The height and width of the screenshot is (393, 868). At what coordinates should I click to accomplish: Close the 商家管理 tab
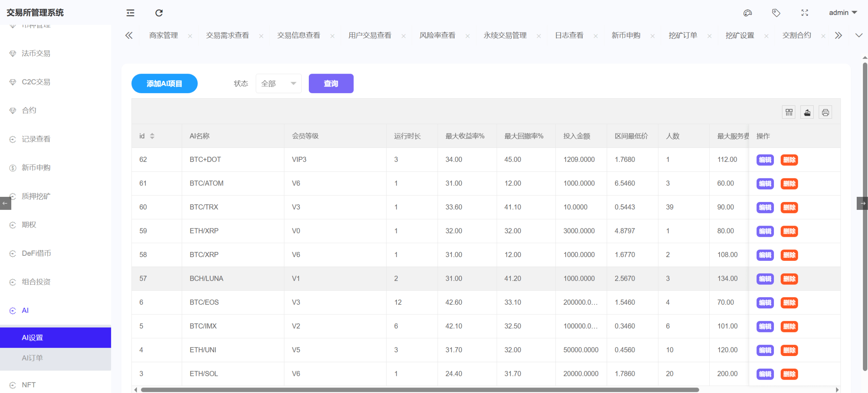pos(190,36)
